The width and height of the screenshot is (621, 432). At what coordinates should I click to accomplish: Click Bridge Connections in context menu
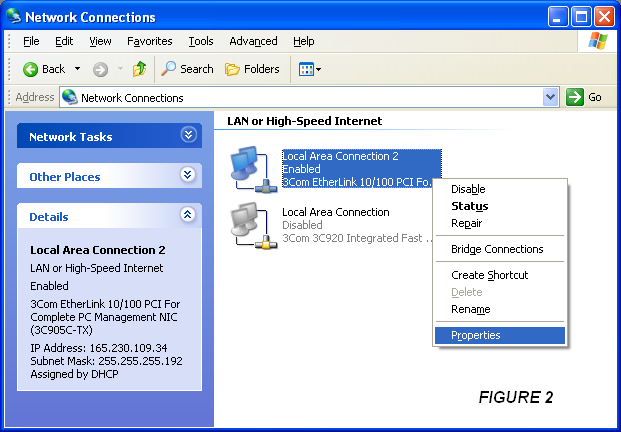[497, 249]
